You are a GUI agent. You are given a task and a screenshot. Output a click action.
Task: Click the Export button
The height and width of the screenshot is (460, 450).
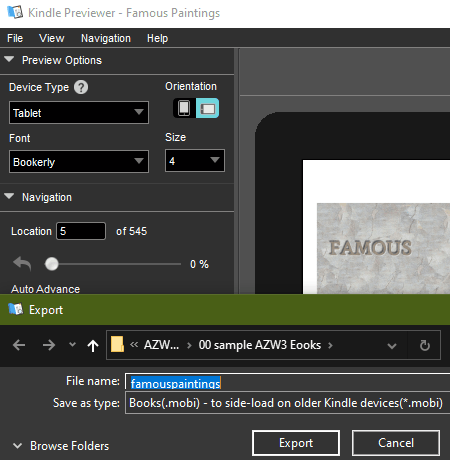point(296,443)
